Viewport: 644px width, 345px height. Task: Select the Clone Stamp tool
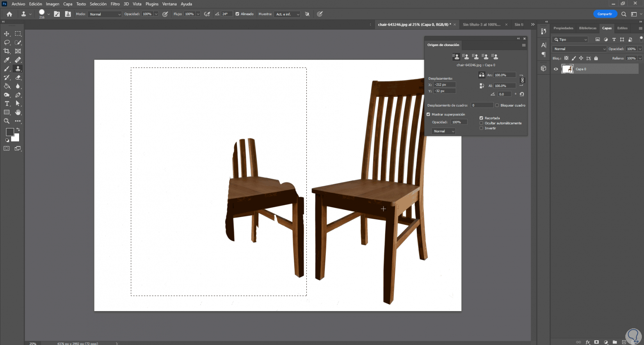(18, 69)
